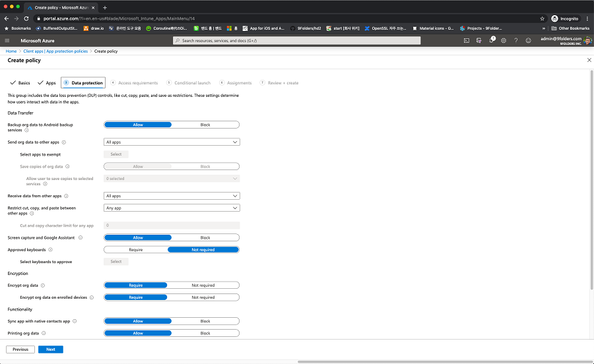Set Encrypt on enrolled devices to Not required
Image resolution: width=594 pixels, height=364 pixels.
pyautogui.click(x=203, y=297)
